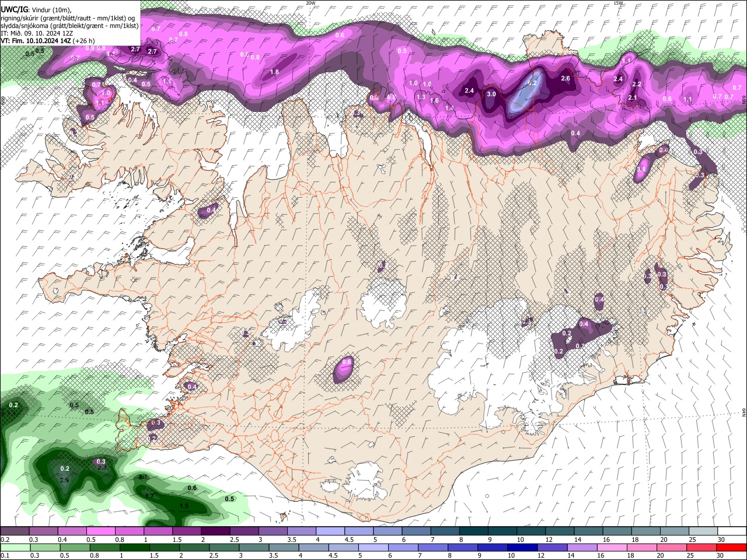Click the 15W longitude label
747x560 pixels.
coord(618,3)
